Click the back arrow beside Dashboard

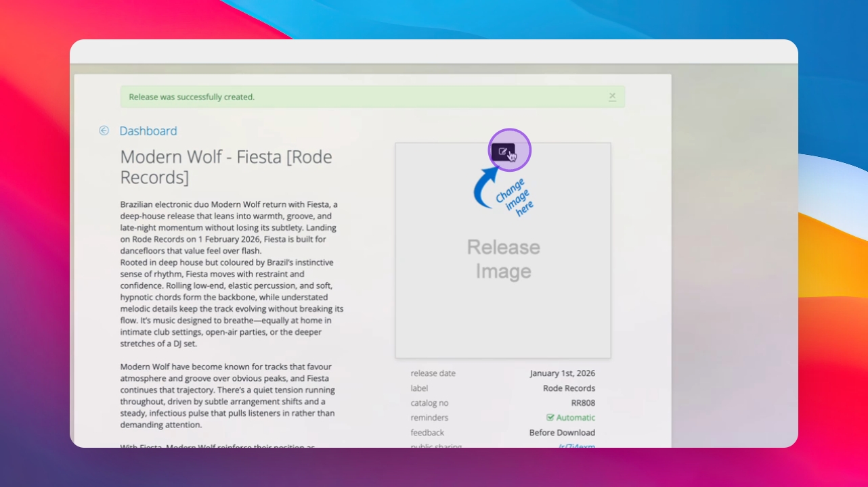click(x=104, y=131)
